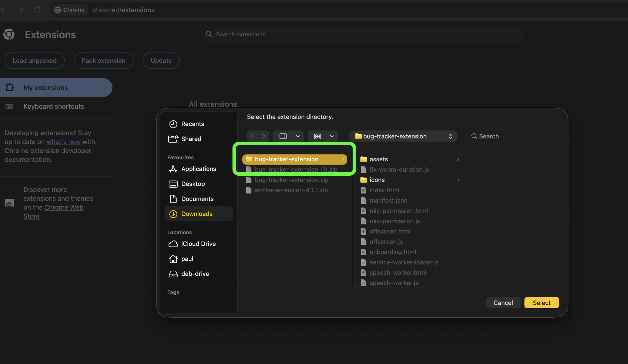The width and height of the screenshot is (628, 364).
Task: Expand the icons folder
Action: [377, 180]
